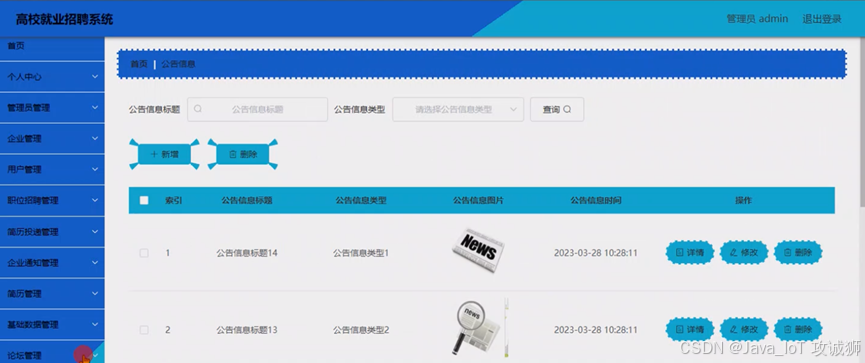Image resolution: width=865 pixels, height=363 pixels.
Task: Select 管理员管理 in the sidebar
Action: [52, 108]
